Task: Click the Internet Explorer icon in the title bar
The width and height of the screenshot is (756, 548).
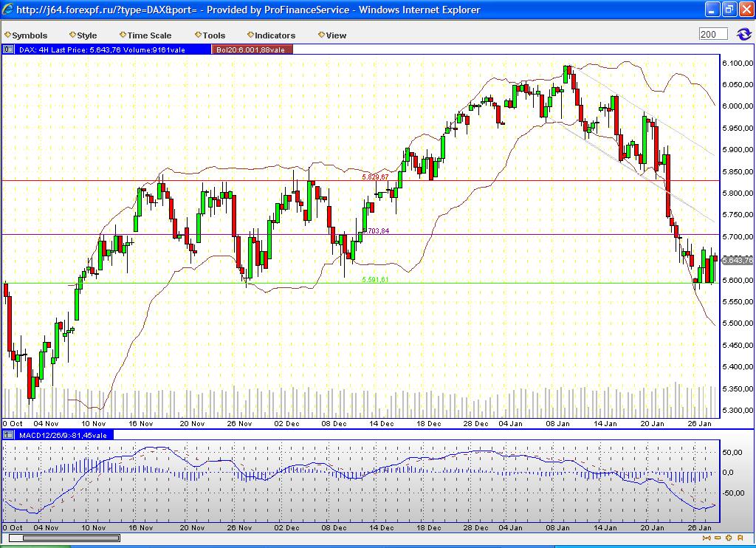Action: pyautogui.click(x=7, y=9)
